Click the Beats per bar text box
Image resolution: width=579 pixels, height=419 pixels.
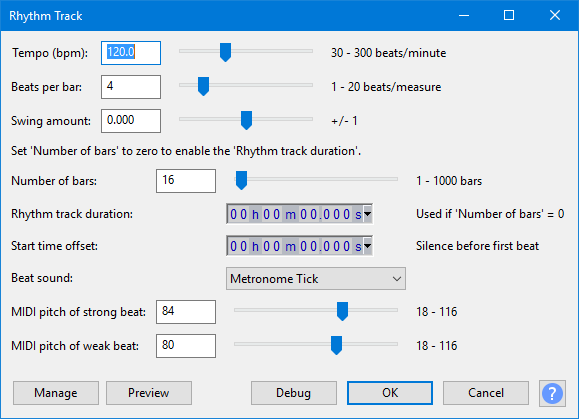(131, 87)
